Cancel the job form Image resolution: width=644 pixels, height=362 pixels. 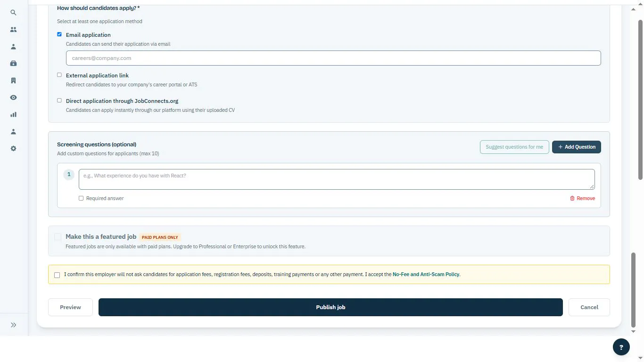coord(589,307)
